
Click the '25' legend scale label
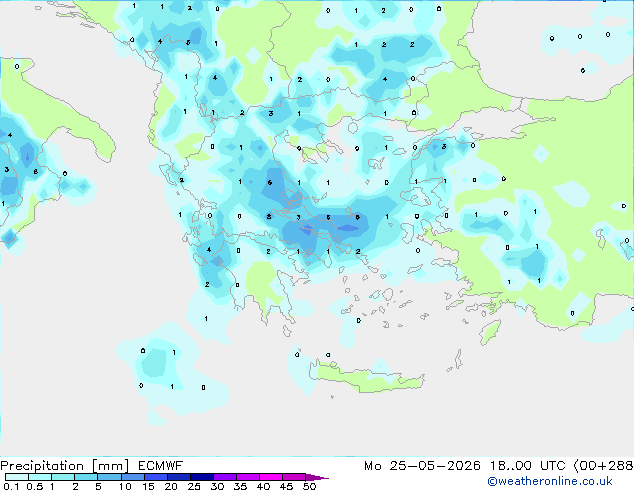click(x=194, y=486)
